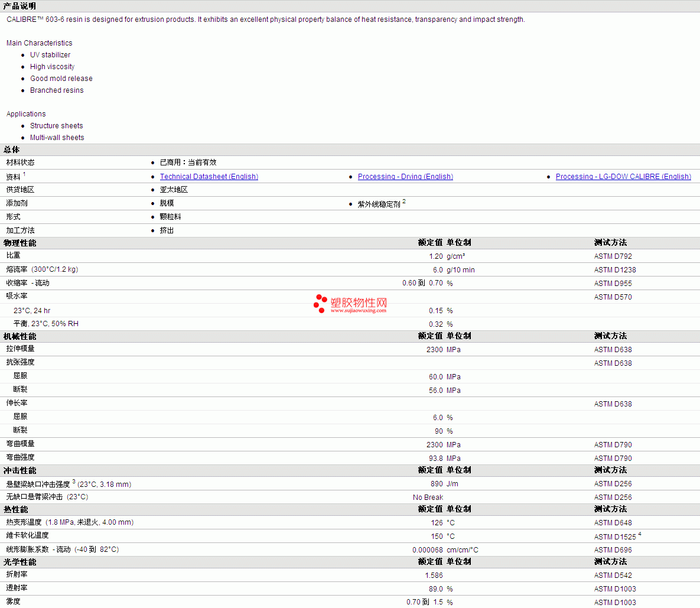Viewport: 700px width, 608px height.
Task: Select the 脱模 additive entry
Action: [167, 203]
